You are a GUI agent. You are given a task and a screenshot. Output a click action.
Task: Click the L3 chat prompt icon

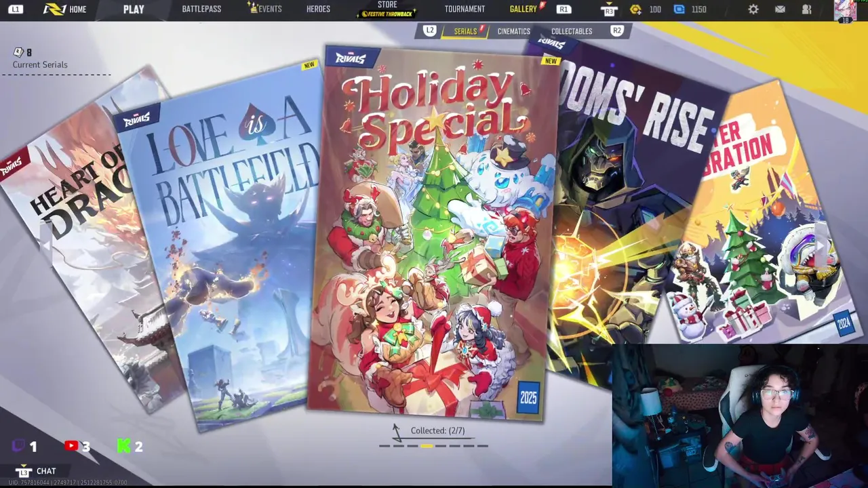[x=24, y=472]
